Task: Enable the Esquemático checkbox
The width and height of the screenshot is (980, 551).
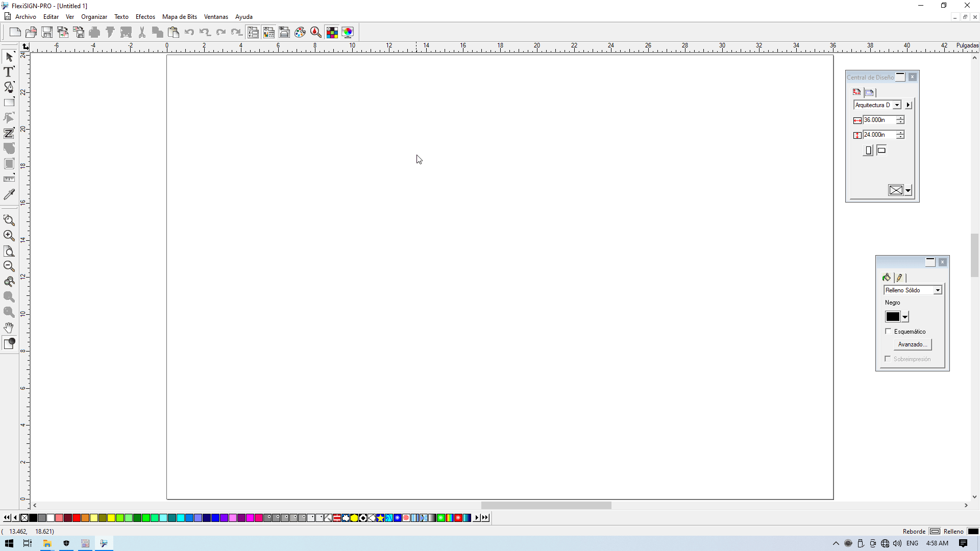Action: coord(888,332)
